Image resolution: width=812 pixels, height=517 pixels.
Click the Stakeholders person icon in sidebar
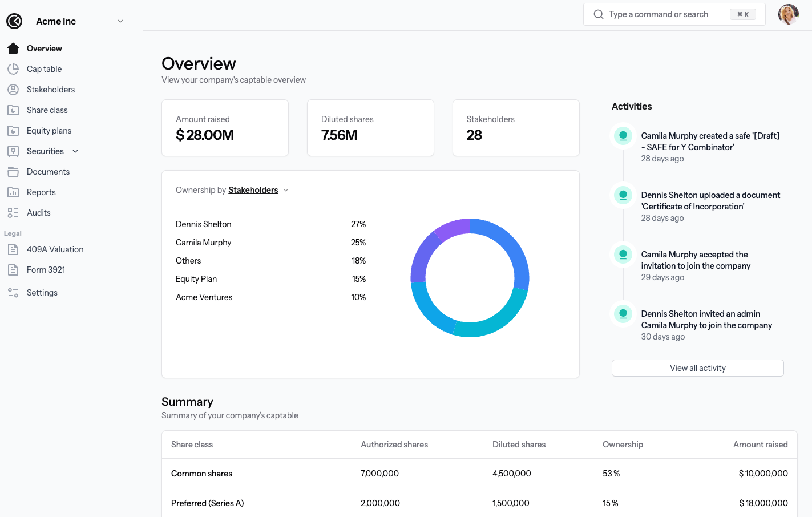(x=13, y=90)
